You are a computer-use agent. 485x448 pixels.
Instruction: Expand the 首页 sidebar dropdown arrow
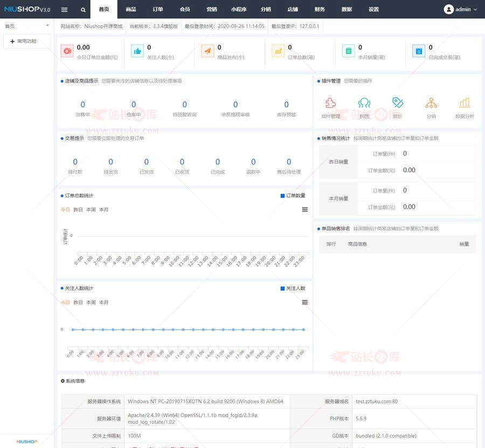(47, 26)
